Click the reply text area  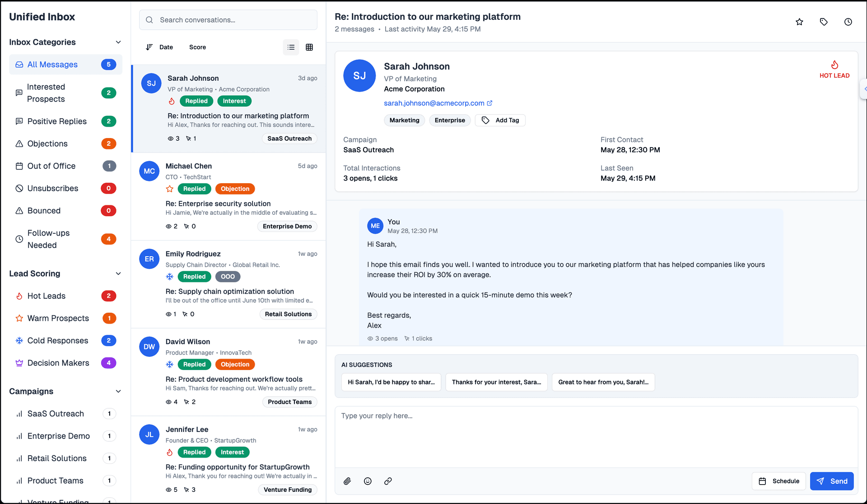coord(596,437)
